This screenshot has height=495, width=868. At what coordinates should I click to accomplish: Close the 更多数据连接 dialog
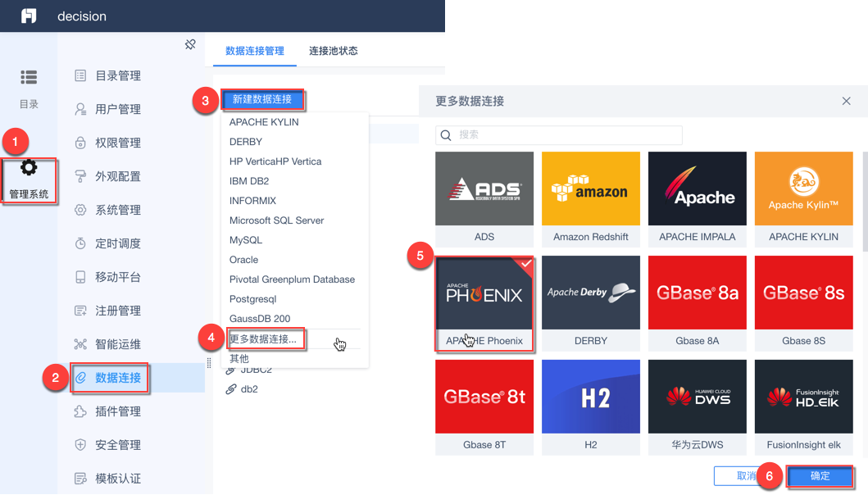point(846,101)
